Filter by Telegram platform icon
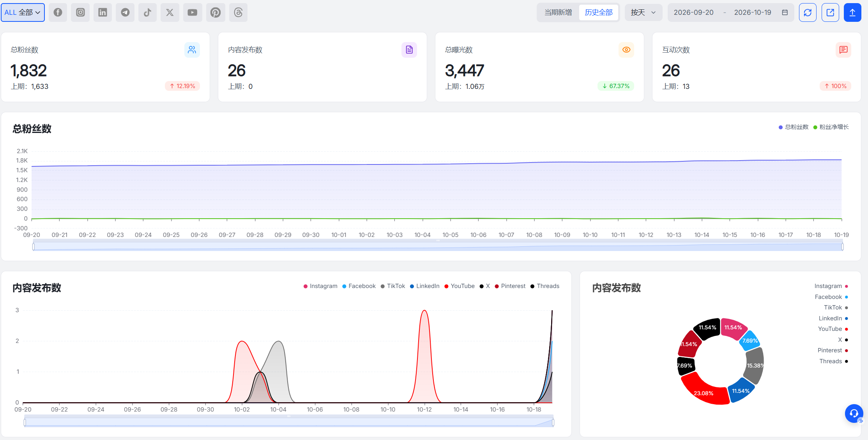The image size is (868, 440). (x=125, y=12)
